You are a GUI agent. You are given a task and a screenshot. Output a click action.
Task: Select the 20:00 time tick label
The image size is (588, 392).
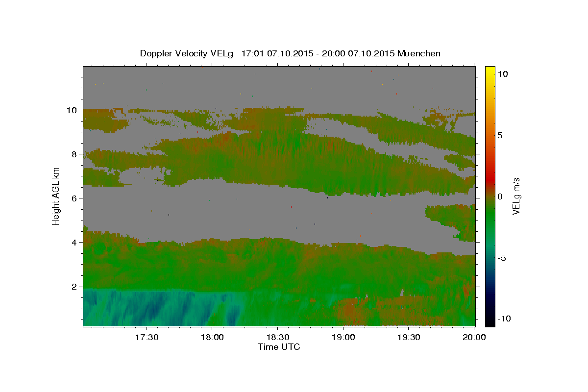pyautogui.click(x=475, y=338)
